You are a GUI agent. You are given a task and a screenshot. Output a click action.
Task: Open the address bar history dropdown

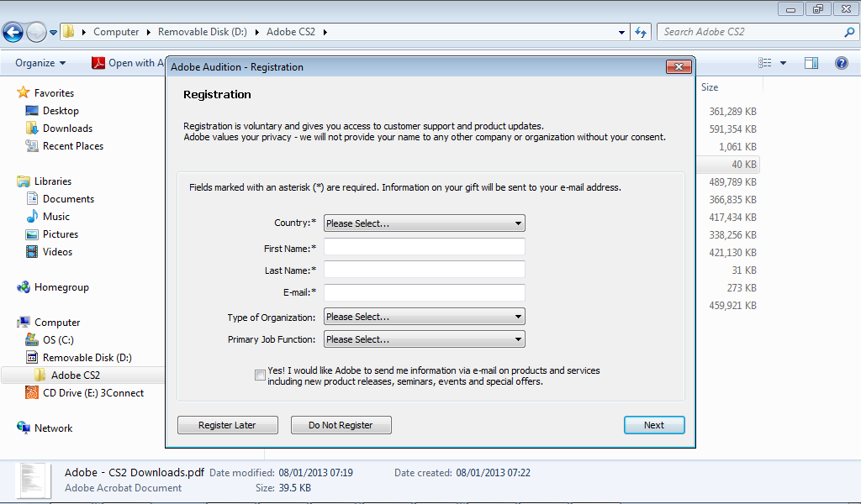click(621, 33)
